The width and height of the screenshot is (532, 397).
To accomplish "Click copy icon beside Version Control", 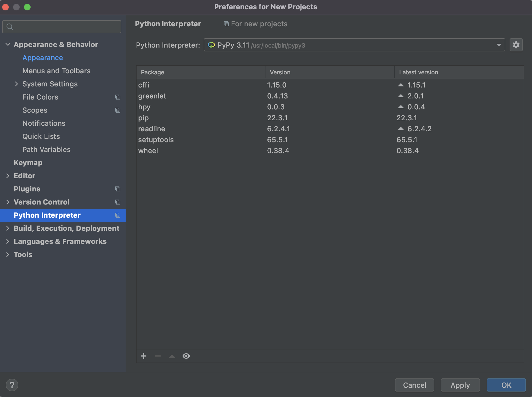I will pyautogui.click(x=118, y=202).
